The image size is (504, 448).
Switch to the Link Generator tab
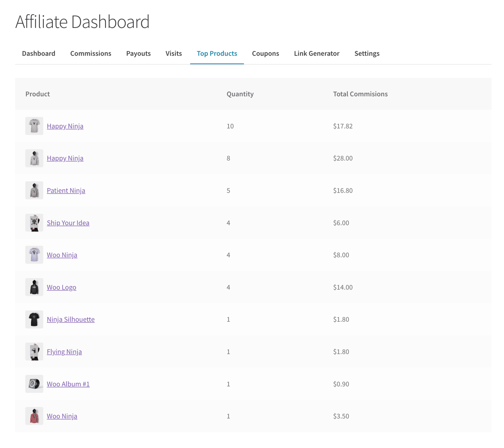317,53
